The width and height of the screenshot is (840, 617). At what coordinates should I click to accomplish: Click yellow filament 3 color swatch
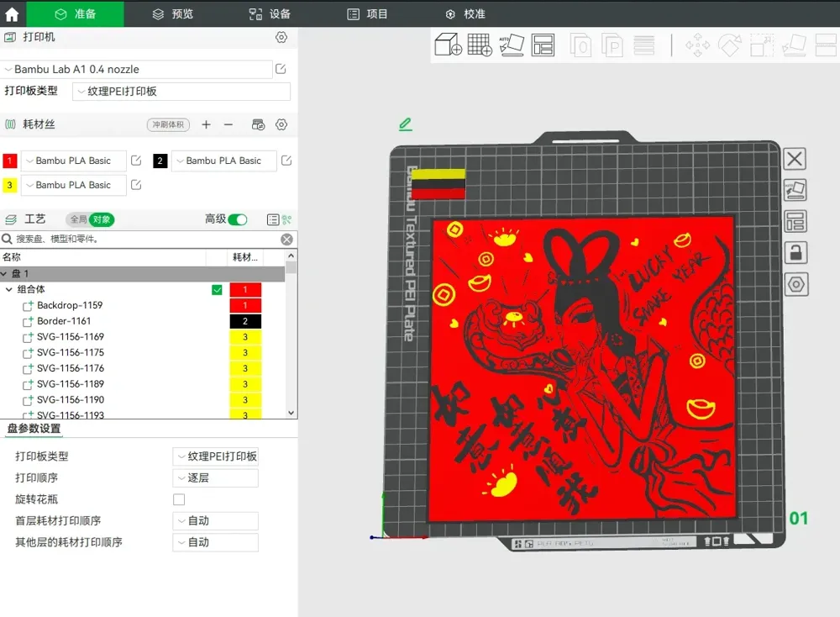click(9, 185)
